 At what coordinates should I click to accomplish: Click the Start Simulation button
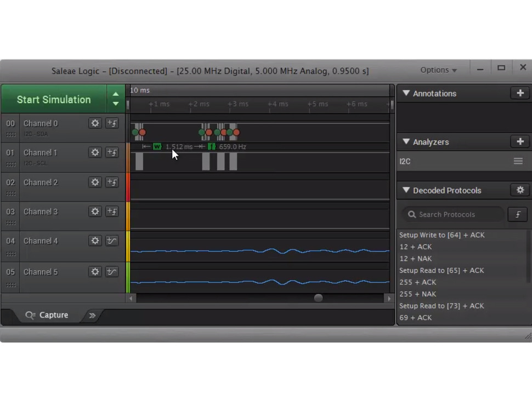pyautogui.click(x=53, y=99)
